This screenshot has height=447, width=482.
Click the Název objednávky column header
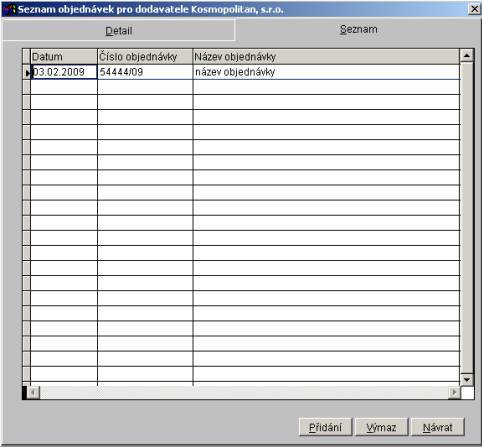(x=326, y=57)
